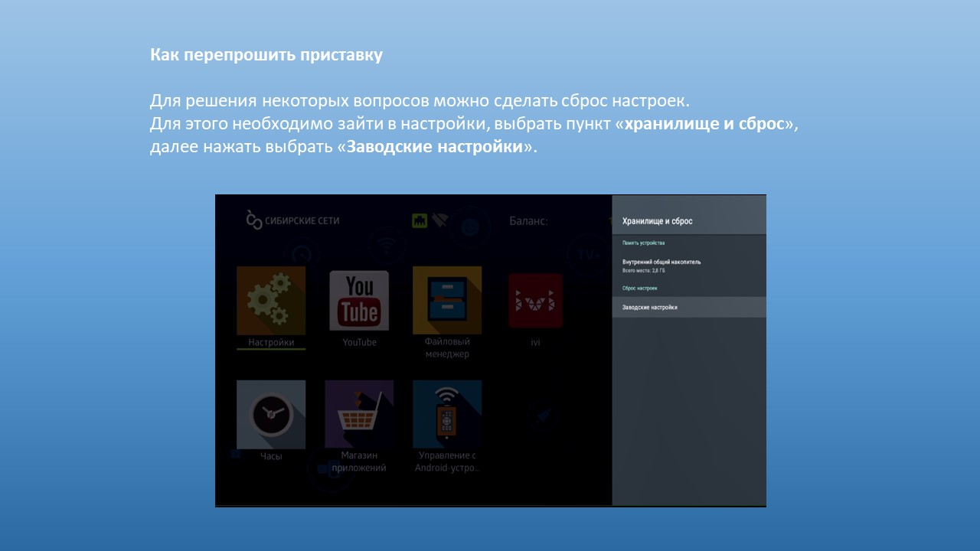Click the YouTube label under icon
Image resolution: width=980 pixels, height=551 pixels.
pyautogui.click(x=359, y=342)
